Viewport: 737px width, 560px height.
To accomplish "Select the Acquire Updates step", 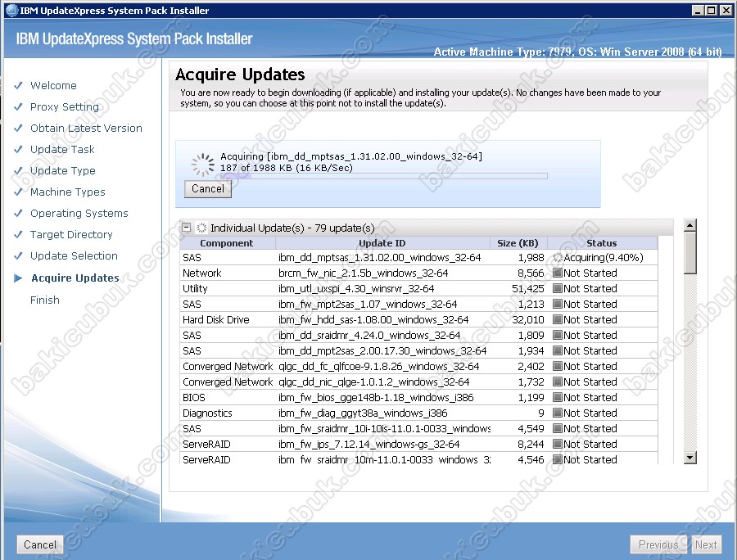I will (x=75, y=278).
